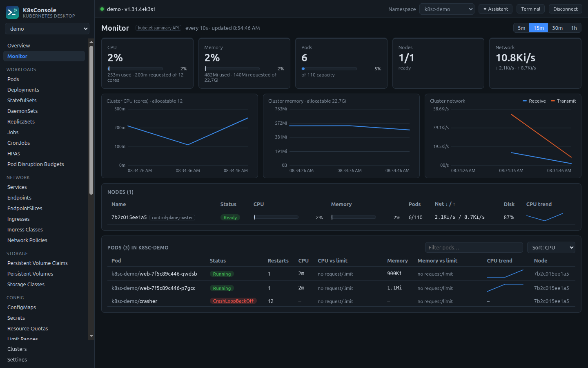Image resolution: width=588 pixels, height=368 pixels.
Task: Click the control-plane,master node label tag
Action: coord(172,218)
